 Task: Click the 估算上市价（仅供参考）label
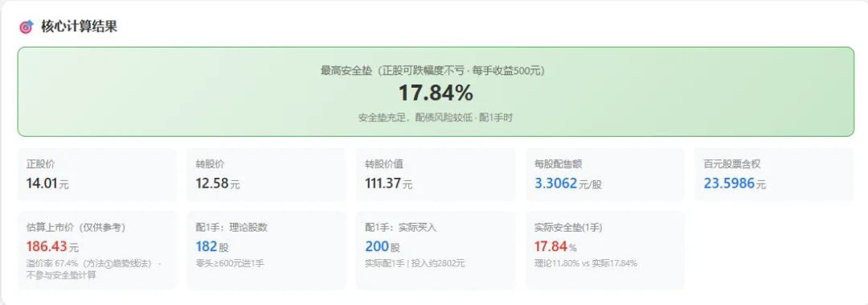(76, 228)
